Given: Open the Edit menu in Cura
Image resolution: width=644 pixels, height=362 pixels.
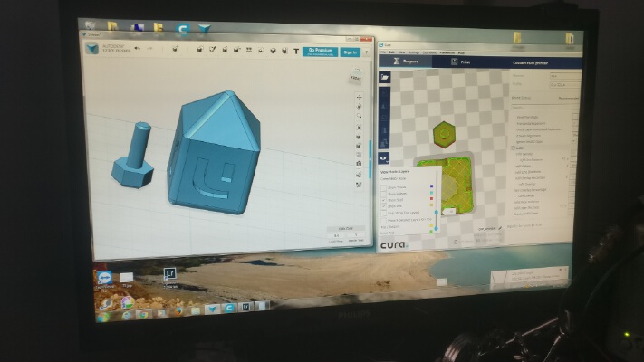Looking at the screenshot, I should (392, 52).
